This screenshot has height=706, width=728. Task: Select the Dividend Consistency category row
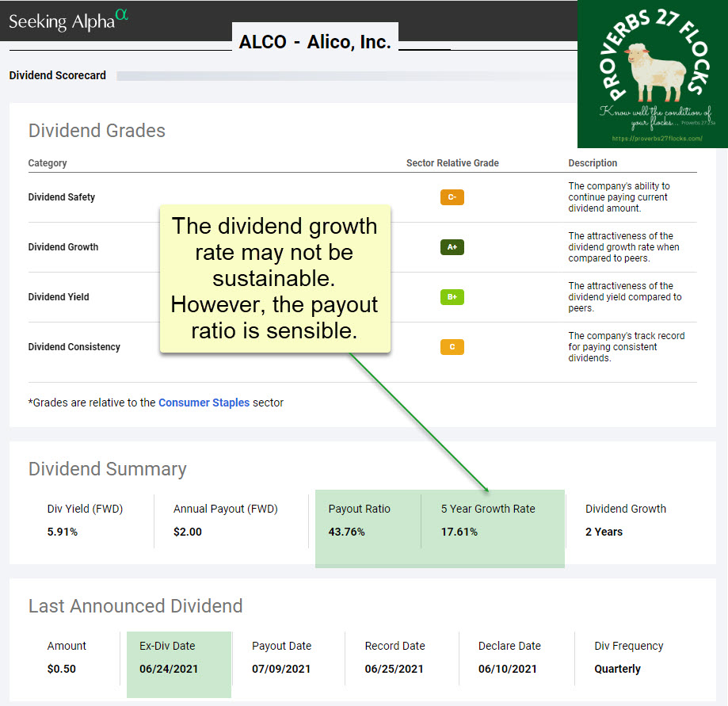(x=74, y=347)
